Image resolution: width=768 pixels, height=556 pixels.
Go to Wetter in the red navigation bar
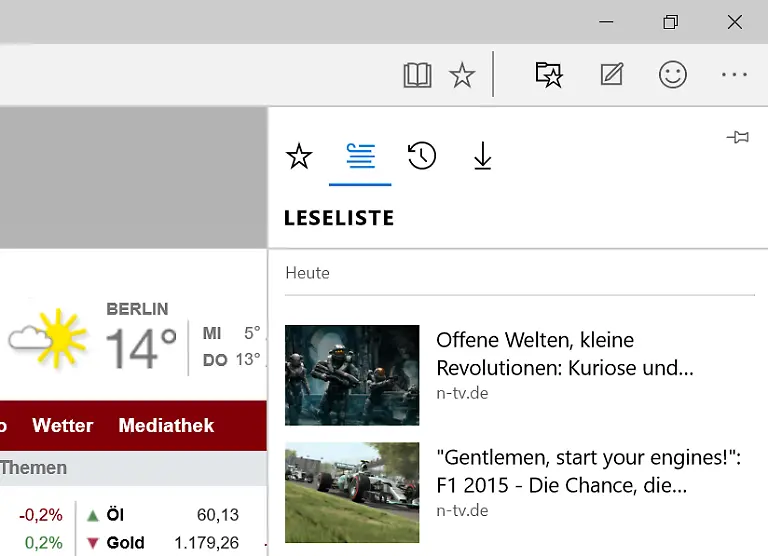coord(62,425)
